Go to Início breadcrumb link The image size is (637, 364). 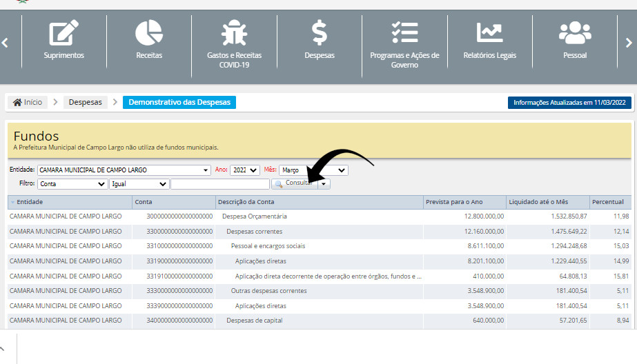coord(28,103)
